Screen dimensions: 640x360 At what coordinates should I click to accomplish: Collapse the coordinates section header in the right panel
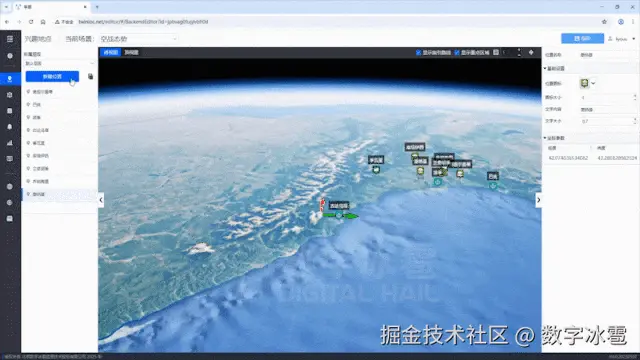click(x=591, y=138)
